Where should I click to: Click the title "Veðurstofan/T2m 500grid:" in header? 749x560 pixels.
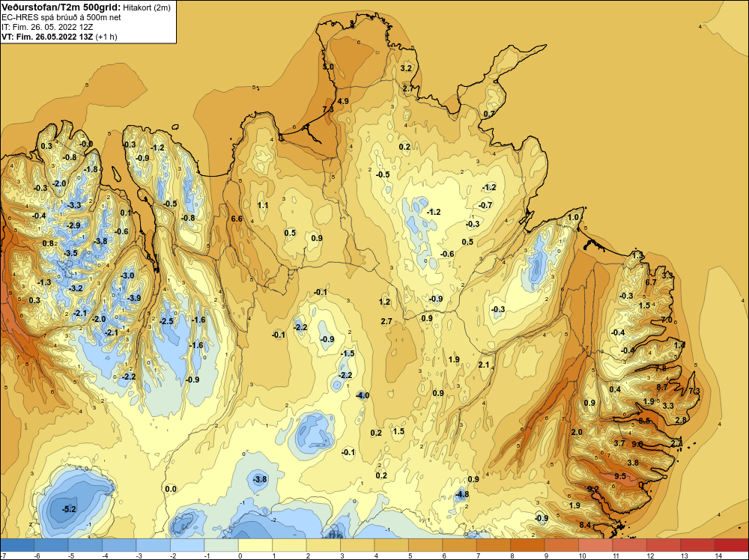tap(61, 7)
